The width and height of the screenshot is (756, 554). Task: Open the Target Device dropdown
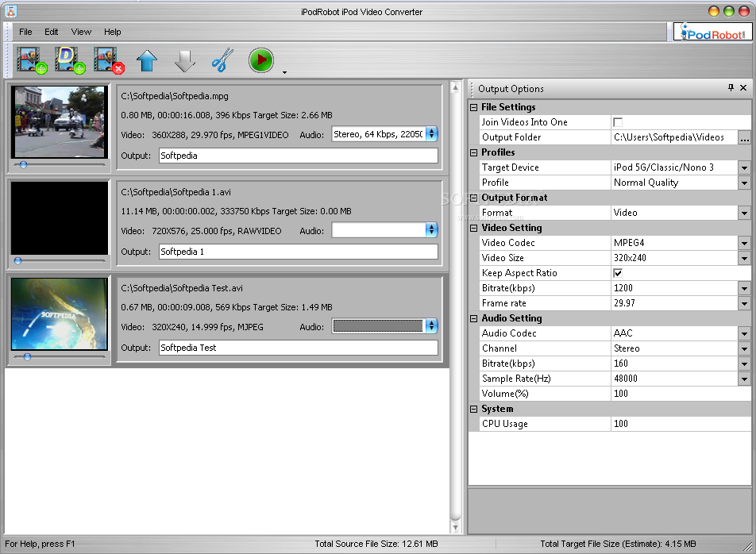pos(744,167)
